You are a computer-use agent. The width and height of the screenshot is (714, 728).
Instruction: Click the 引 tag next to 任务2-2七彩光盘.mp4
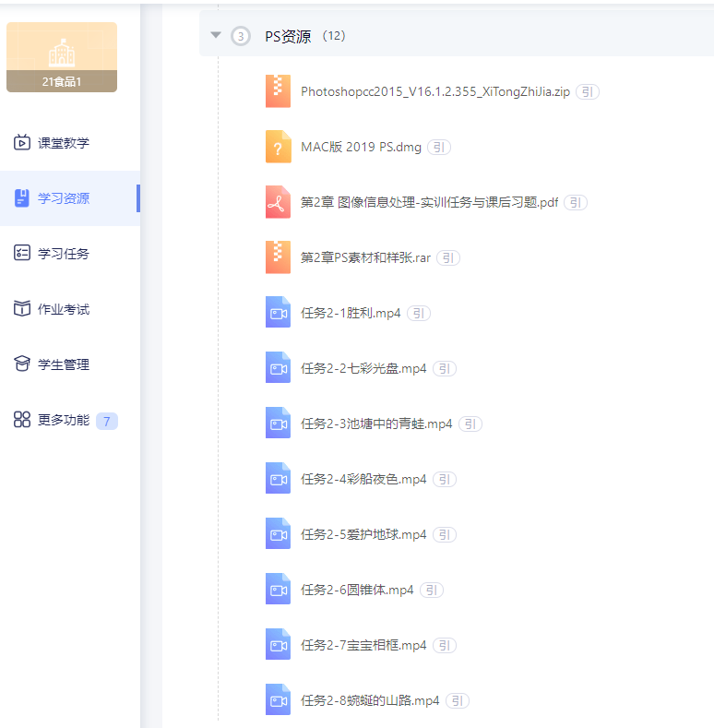445,369
